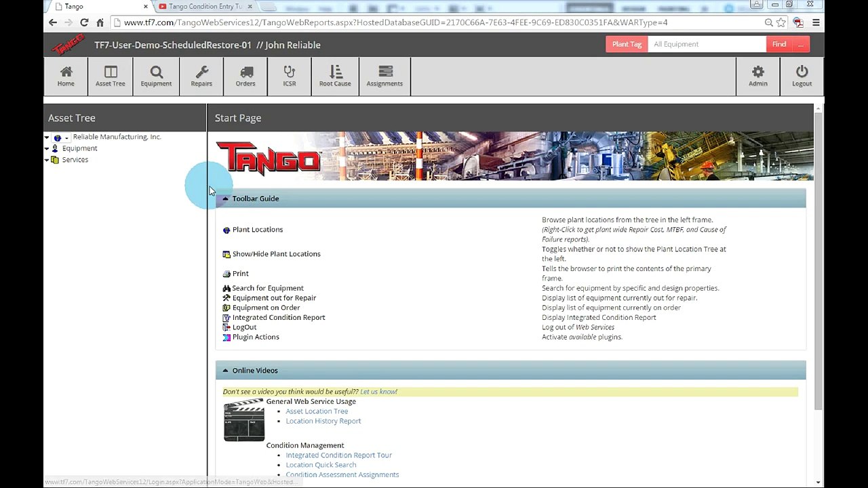Select Services in the asset tree
This screenshot has width=868, height=488.
75,160
